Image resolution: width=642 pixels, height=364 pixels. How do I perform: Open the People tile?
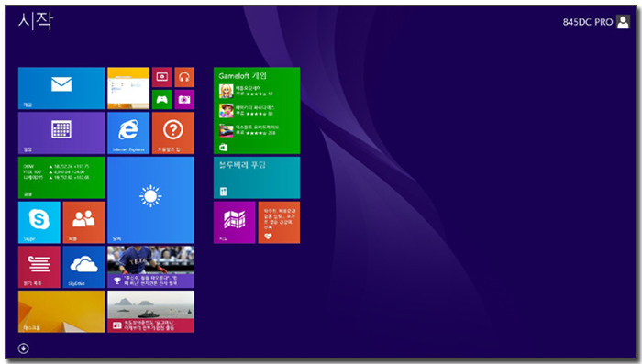pos(83,222)
